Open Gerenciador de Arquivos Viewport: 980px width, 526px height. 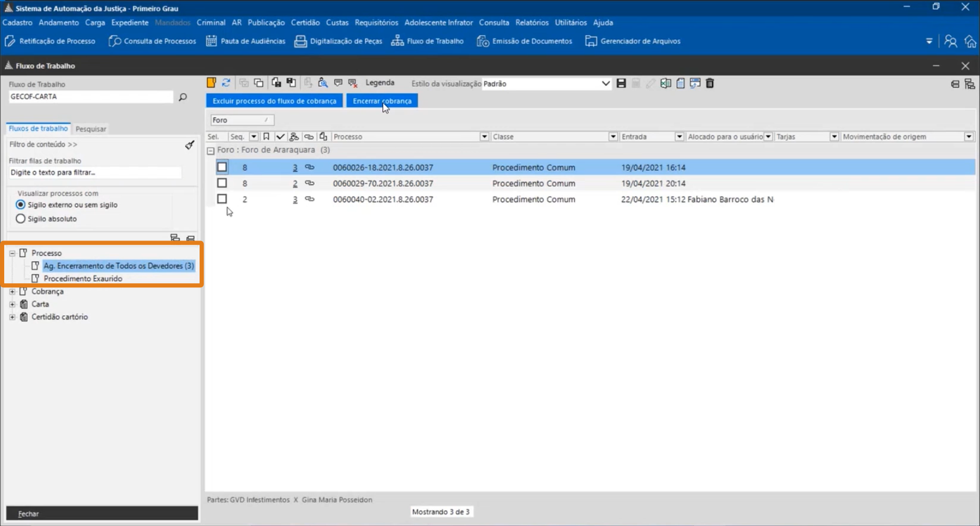[x=633, y=41]
